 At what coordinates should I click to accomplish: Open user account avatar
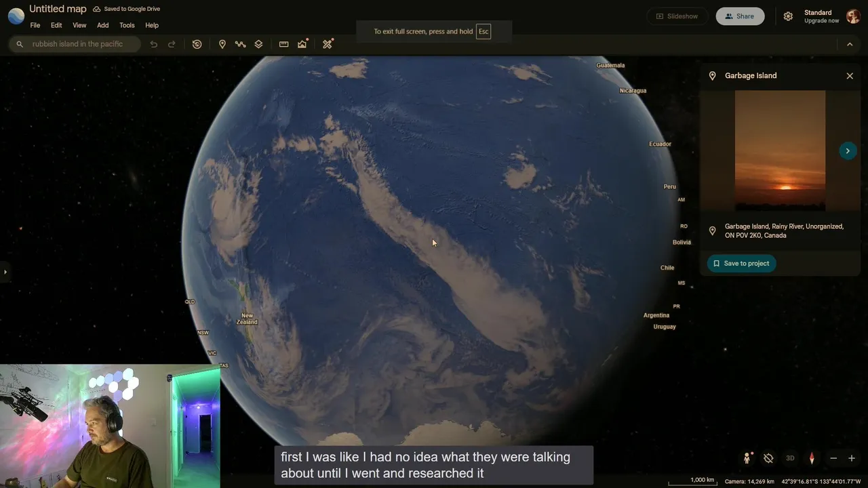[x=853, y=16]
